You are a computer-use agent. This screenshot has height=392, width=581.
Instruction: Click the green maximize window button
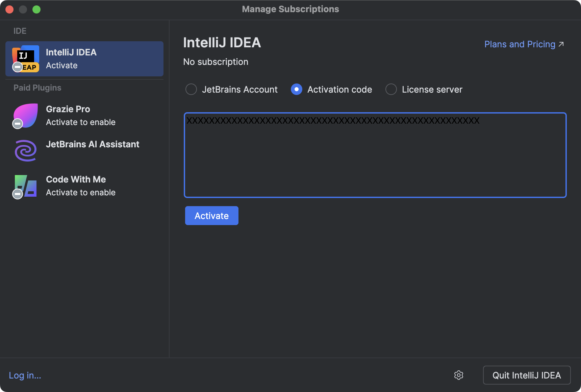click(x=37, y=9)
